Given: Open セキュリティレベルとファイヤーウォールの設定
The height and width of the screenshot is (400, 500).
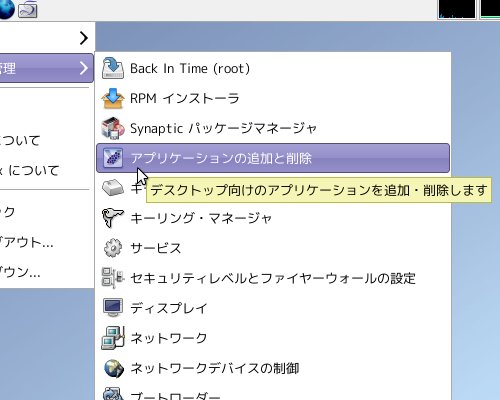Looking at the screenshot, I should [273, 278].
